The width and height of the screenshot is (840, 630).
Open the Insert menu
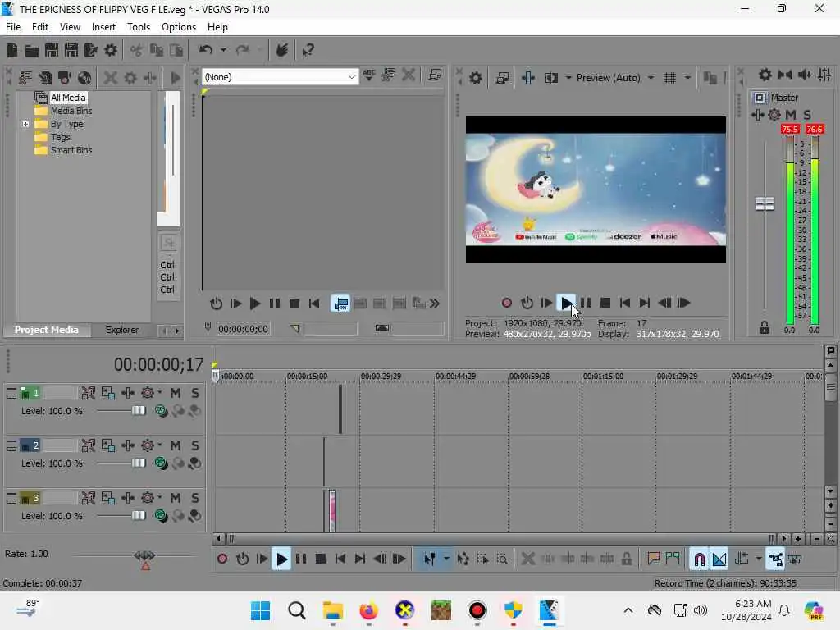pyautogui.click(x=103, y=27)
